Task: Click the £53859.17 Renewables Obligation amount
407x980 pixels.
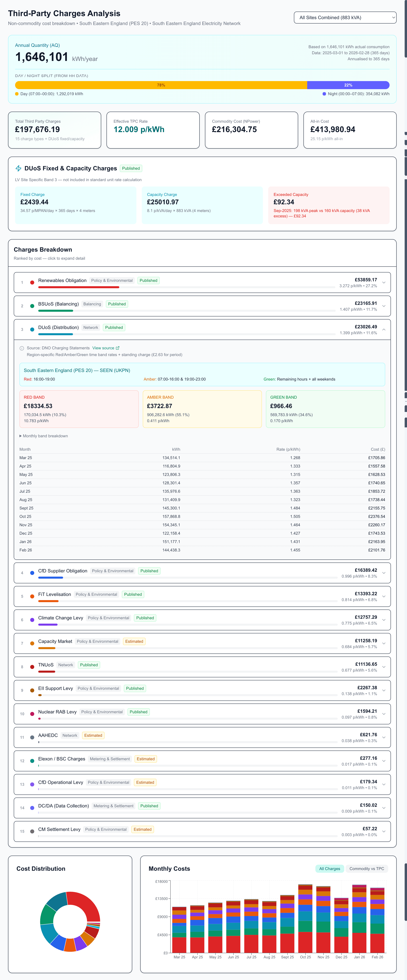Action: 366,280
